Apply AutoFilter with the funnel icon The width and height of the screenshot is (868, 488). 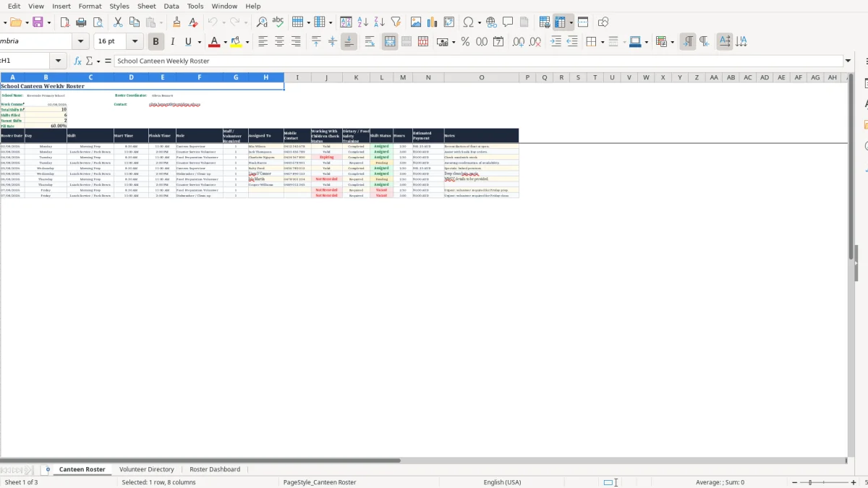pos(396,22)
